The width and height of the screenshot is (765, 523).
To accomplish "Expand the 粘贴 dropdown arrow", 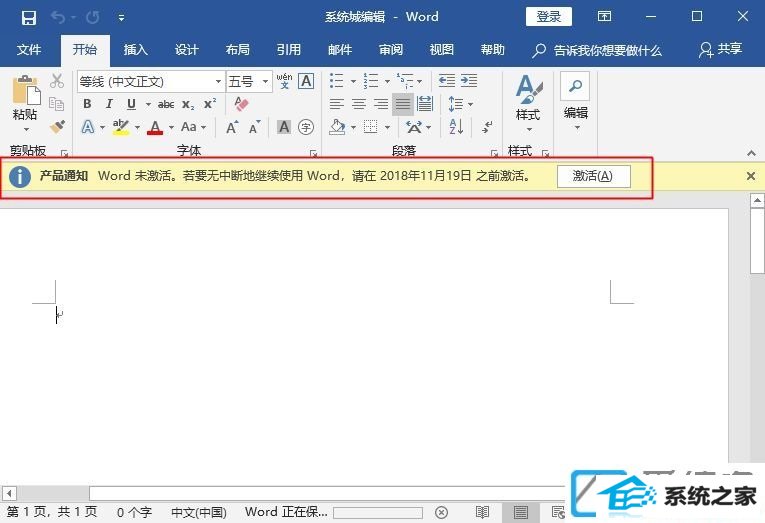I will [x=26, y=129].
